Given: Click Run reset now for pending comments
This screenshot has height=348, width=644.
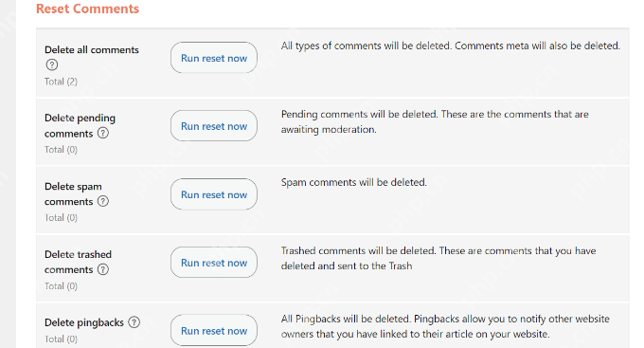Looking at the screenshot, I should pos(214,126).
